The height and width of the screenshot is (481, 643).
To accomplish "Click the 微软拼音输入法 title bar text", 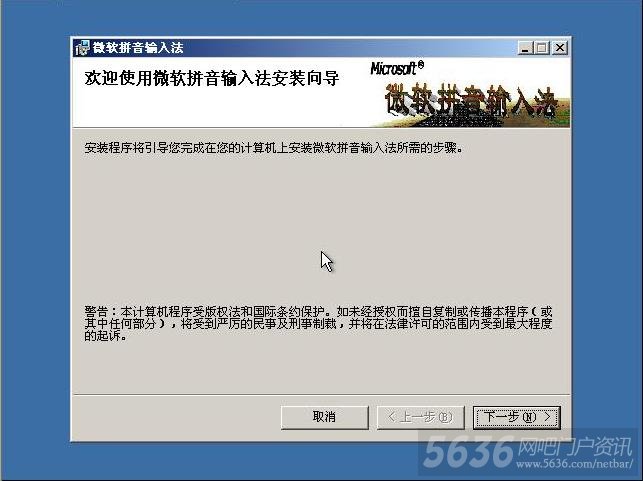I will 138,48.
